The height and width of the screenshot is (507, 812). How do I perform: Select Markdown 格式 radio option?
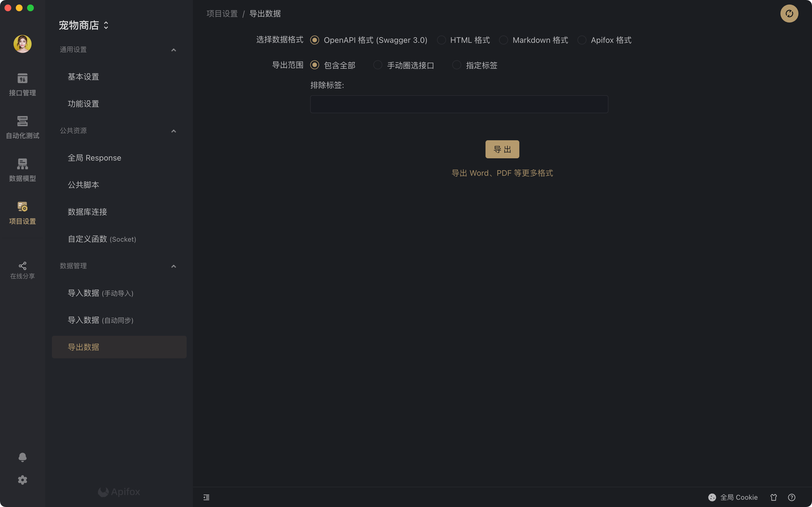click(503, 40)
